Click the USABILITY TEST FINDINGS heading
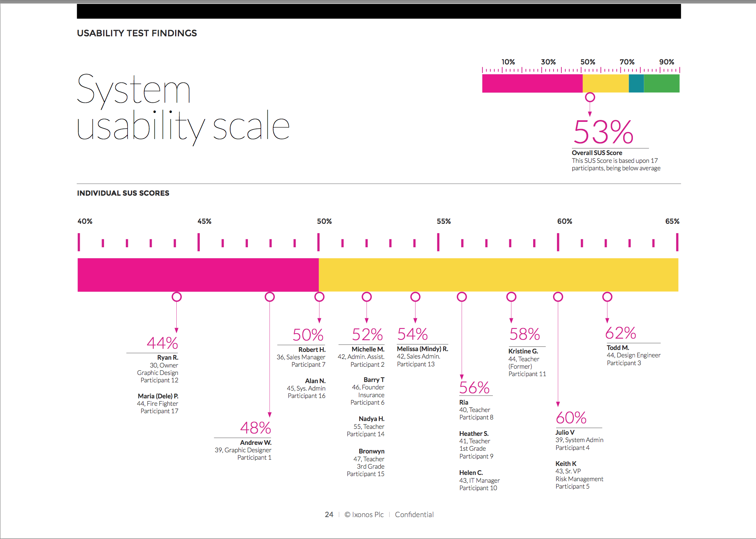The width and height of the screenshot is (756, 539). tap(137, 33)
